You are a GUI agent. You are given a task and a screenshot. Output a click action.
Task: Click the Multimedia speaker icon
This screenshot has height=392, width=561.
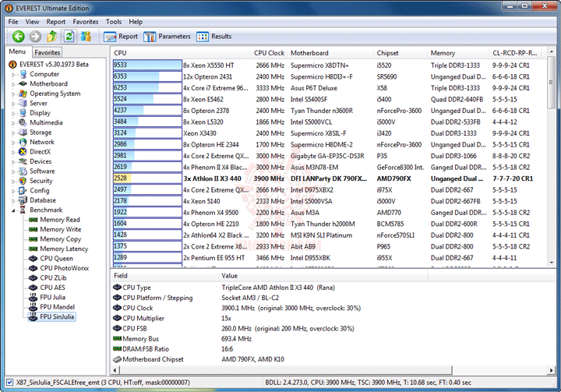click(23, 122)
